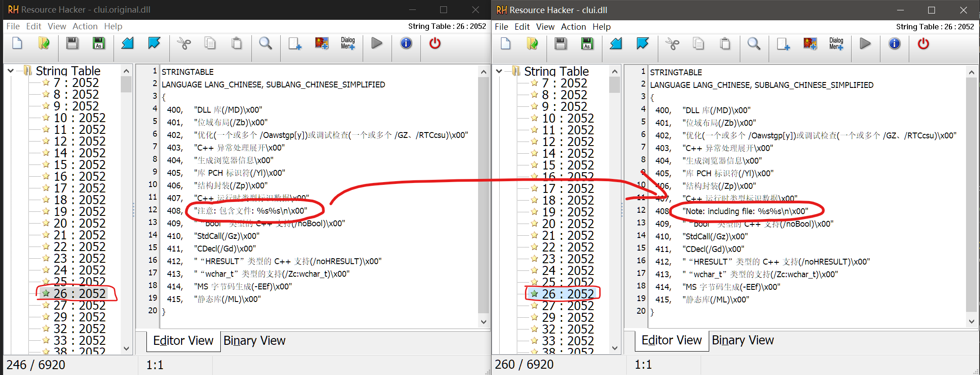Click editor vertical scrollbar in clui.dll window
The image size is (980, 375).
tap(971, 195)
